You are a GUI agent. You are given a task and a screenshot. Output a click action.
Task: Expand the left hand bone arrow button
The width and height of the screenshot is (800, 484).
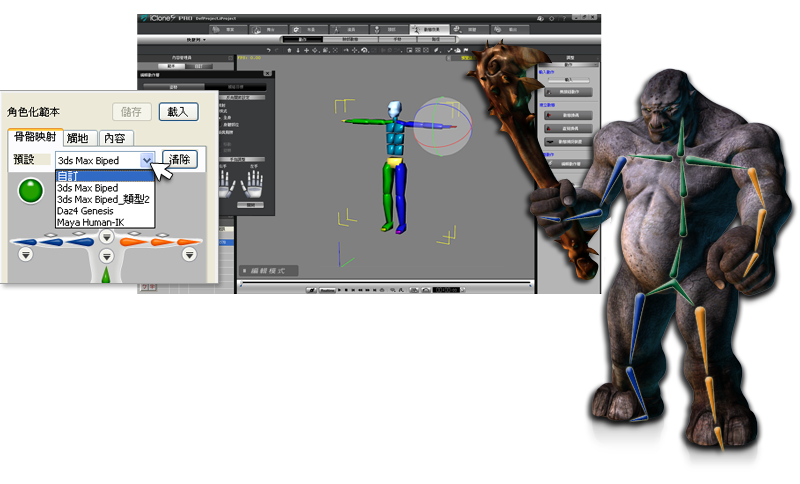tap(24, 256)
